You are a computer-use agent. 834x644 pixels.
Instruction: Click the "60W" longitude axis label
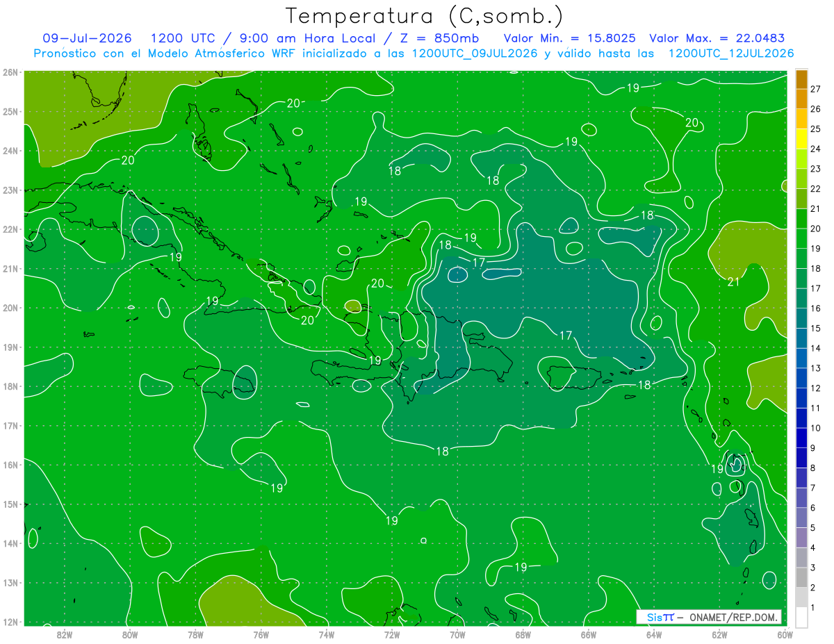[x=785, y=634]
